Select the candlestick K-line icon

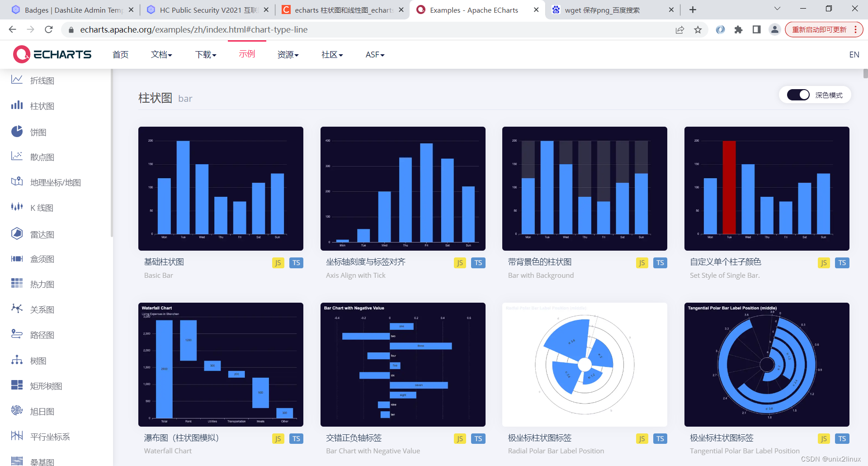point(17,207)
